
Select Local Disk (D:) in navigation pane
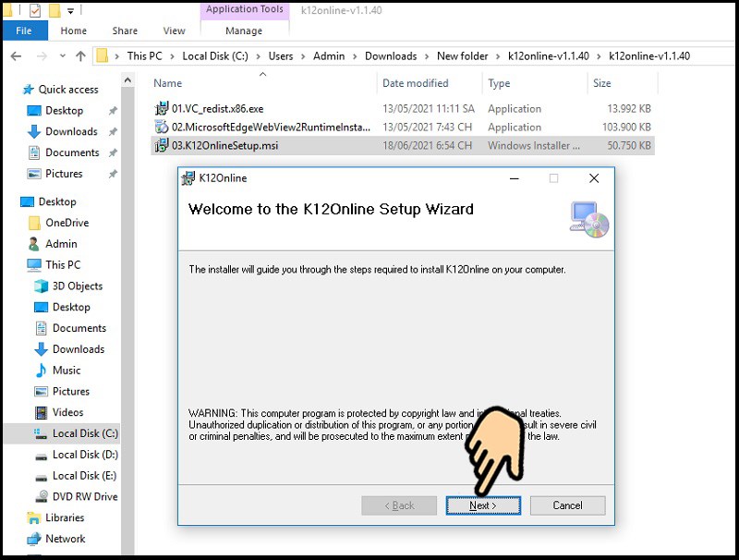click(85, 455)
